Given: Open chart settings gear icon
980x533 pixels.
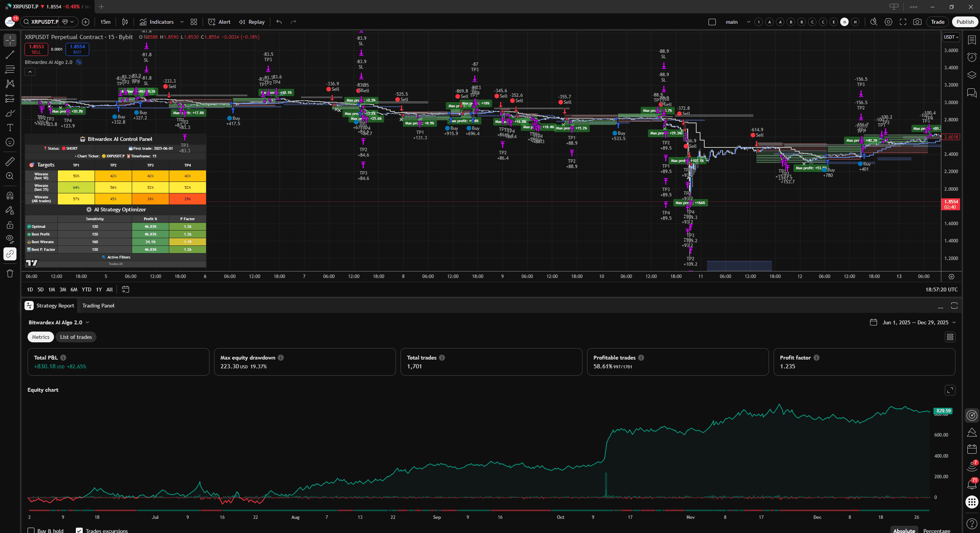Looking at the screenshot, I should 888,22.
